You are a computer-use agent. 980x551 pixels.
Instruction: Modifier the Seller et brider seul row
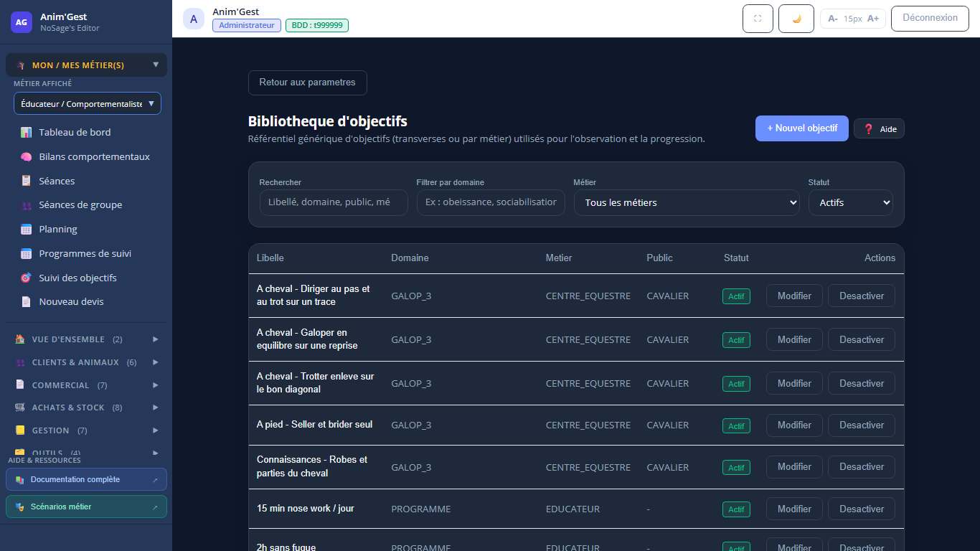pyautogui.click(x=794, y=425)
